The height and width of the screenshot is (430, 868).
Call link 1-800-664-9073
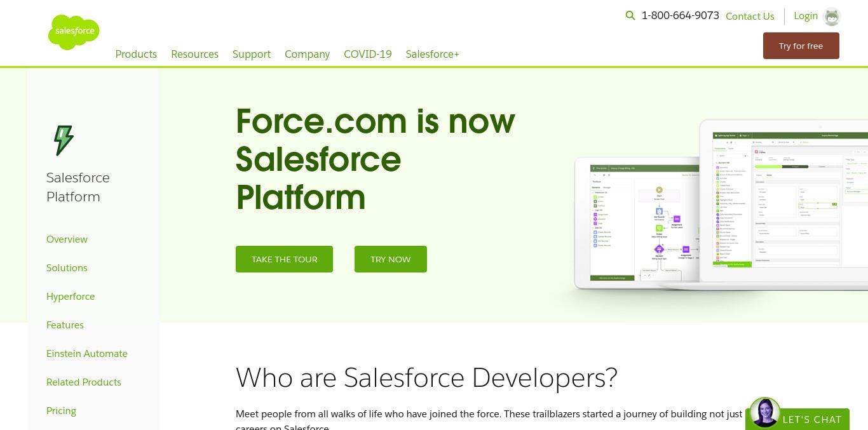click(681, 15)
